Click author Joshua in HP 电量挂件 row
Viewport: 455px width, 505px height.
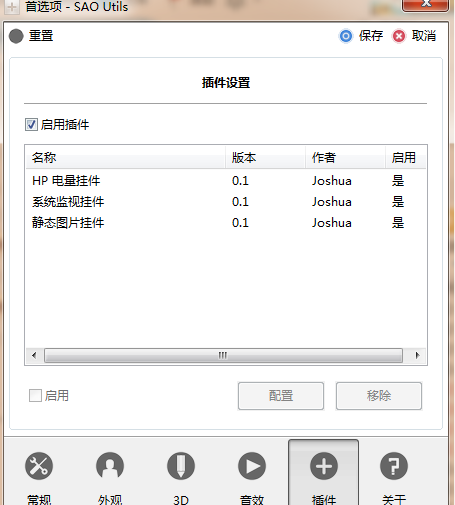click(332, 181)
